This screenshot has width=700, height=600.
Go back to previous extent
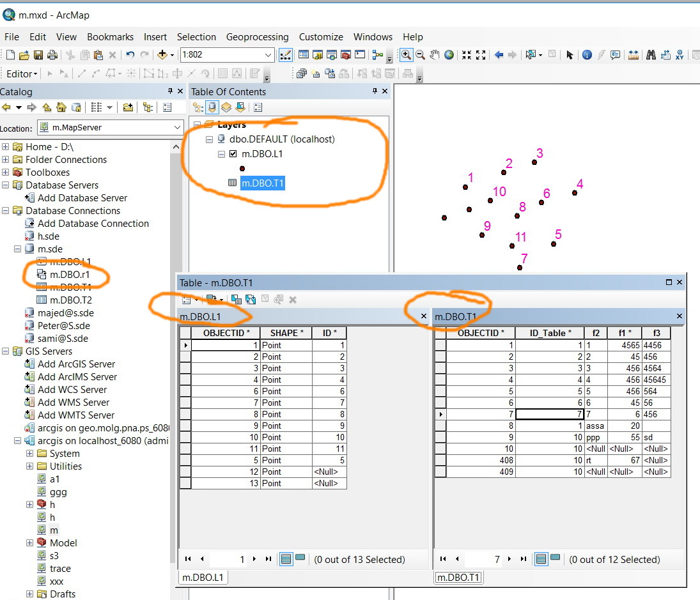(x=499, y=55)
